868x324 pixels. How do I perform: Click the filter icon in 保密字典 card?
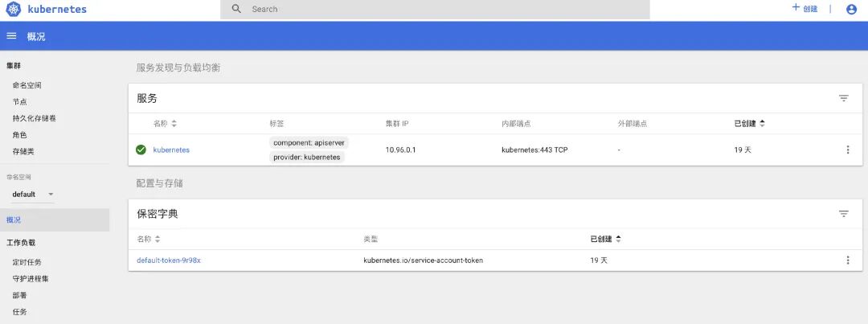coord(843,214)
